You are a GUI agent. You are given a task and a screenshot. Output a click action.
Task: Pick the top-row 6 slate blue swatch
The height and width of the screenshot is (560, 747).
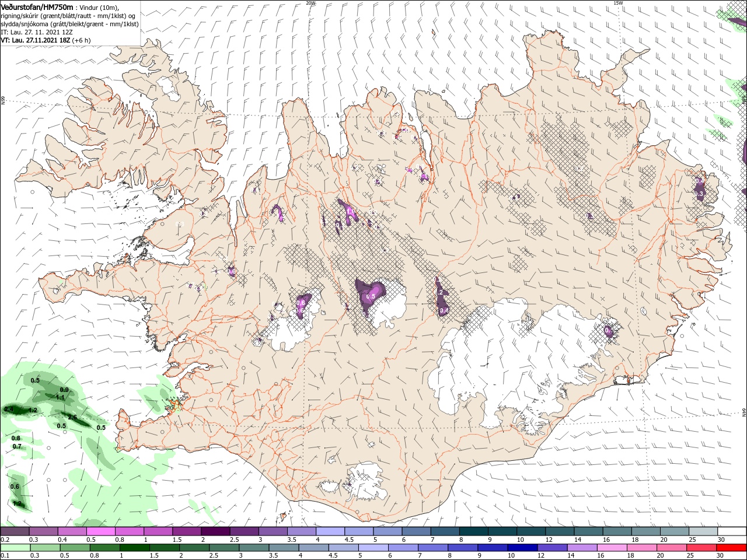(x=416, y=531)
